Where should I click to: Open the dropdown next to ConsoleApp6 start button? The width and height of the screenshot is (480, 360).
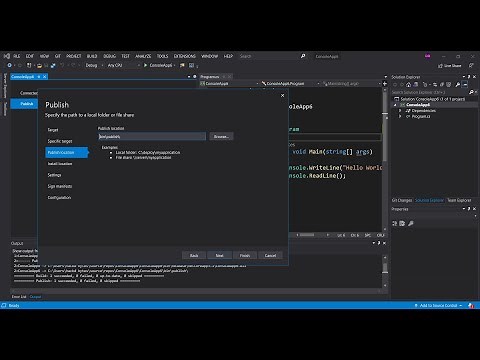click(x=174, y=65)
